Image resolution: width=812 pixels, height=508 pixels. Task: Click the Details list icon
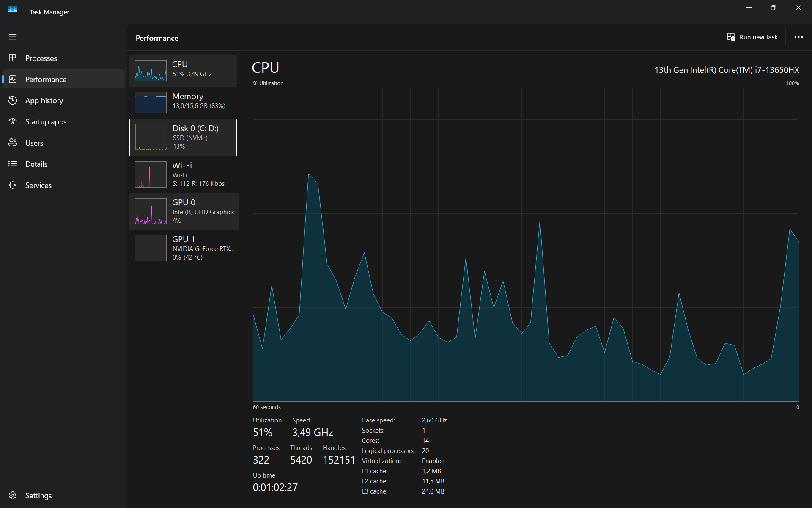coord(13,164)
